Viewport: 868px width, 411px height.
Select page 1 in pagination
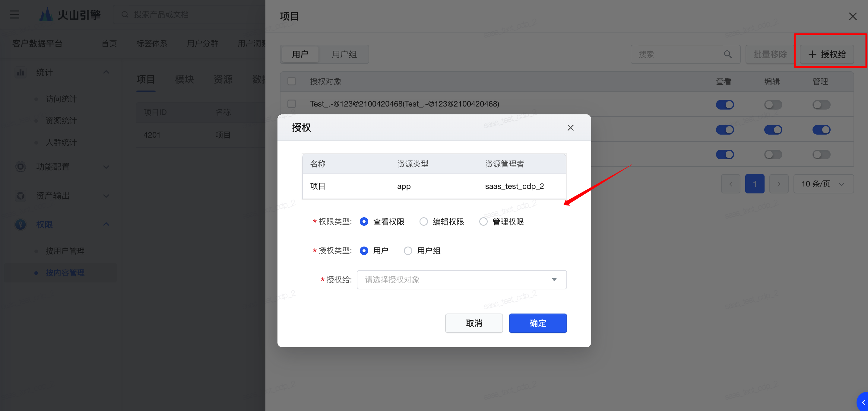pyautogui.click(x=754, y=184)
